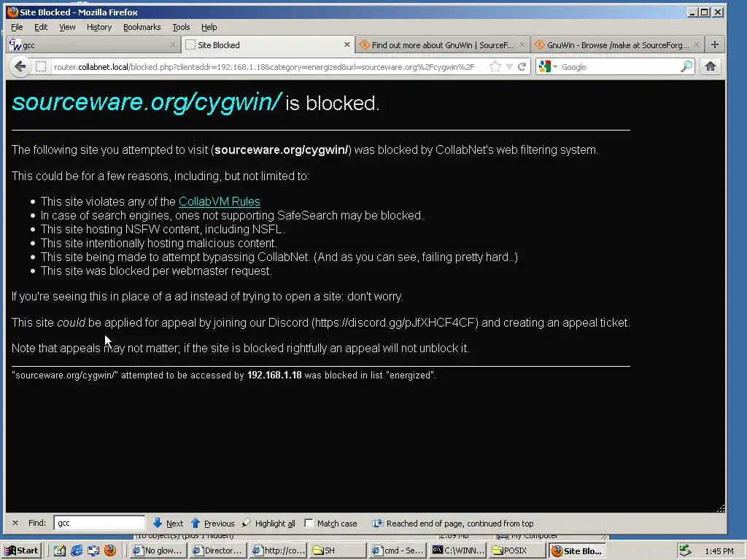Find the next match with Next button
The width and height of the screenshot is (747, 560).
pos(169,523)
